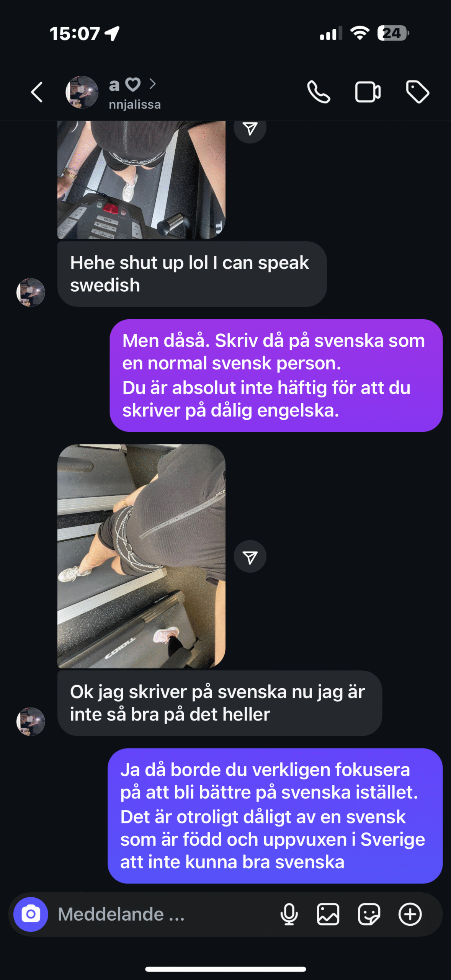Tap the plus icon for more options
The width and height of the screenshot is (451, 980).
click(410, 915)
